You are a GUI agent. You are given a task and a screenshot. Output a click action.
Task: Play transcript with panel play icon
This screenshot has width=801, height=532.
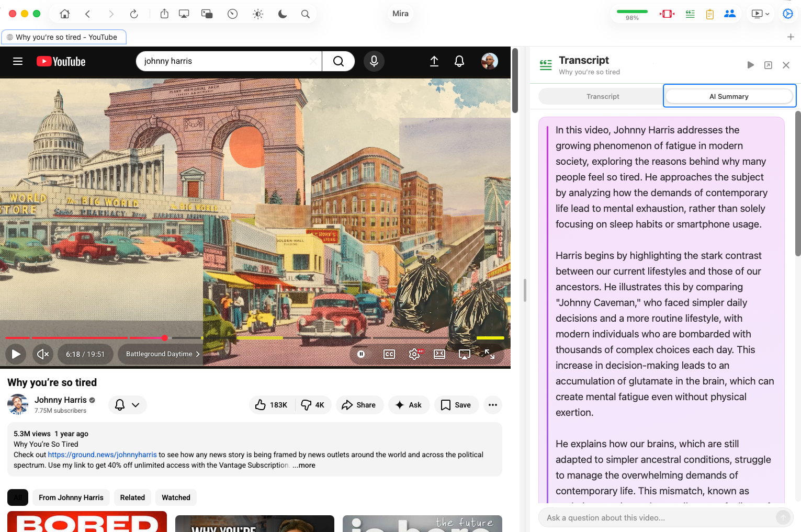tap(751, 65)
